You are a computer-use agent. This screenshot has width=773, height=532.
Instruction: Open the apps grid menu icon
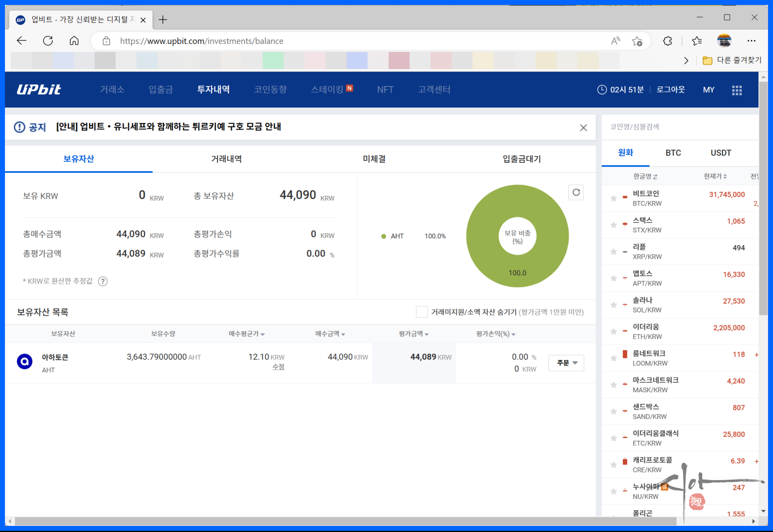736,90
